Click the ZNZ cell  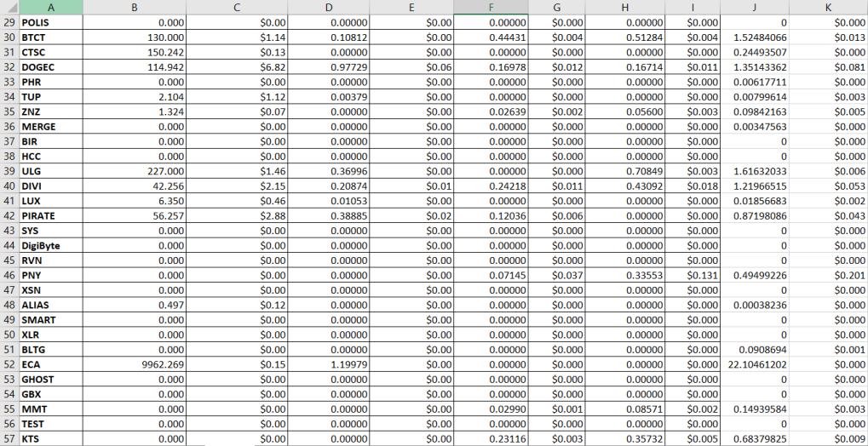[x=51, y=112]
